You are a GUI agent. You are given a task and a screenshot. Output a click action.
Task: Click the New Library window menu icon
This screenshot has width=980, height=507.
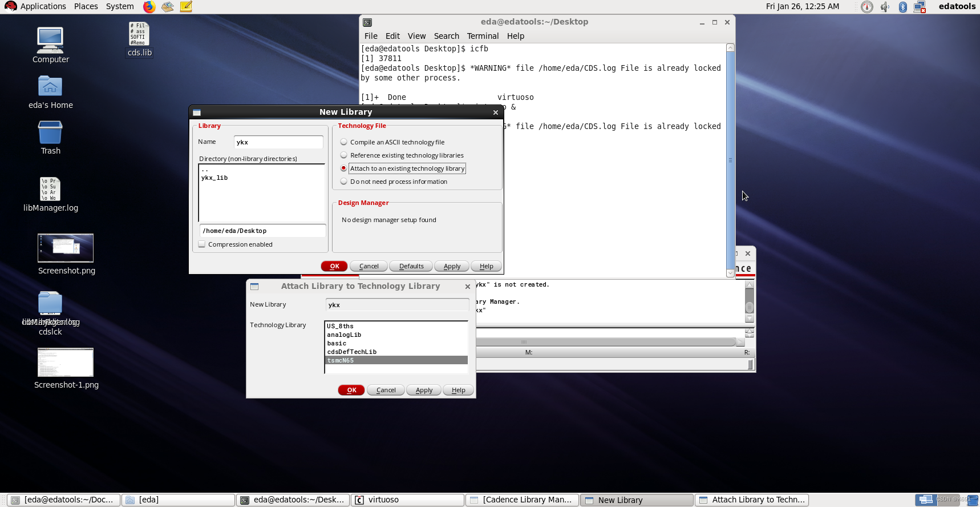197,112
